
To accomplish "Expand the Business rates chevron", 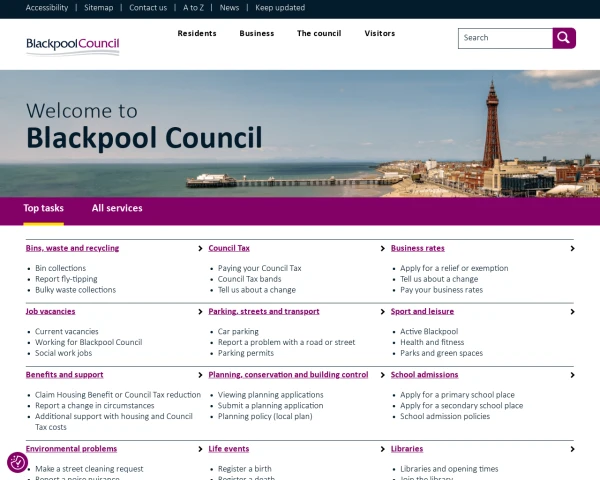I will 572,248.
